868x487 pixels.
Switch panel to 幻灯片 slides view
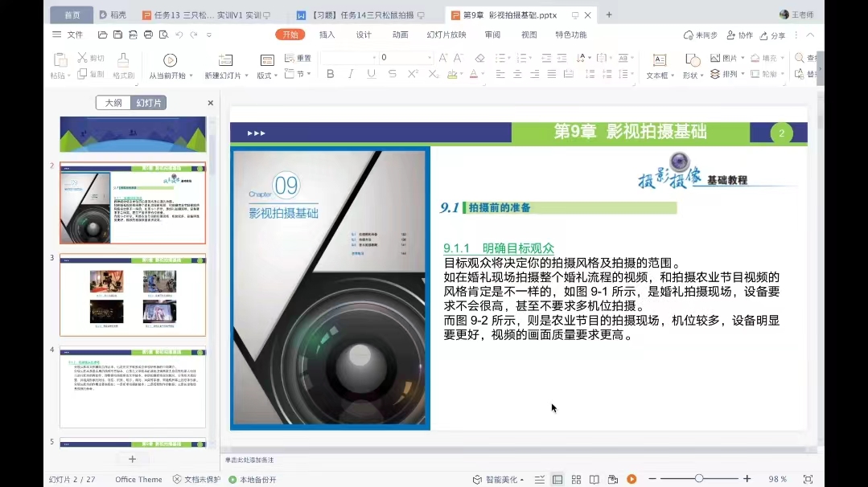tap(148, 103)
